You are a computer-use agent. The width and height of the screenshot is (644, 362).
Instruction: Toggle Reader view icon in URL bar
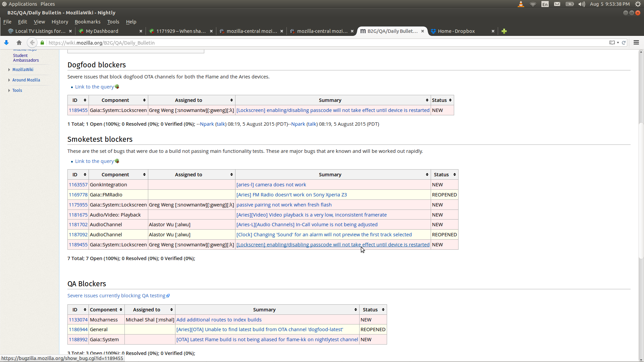(612, 43)
